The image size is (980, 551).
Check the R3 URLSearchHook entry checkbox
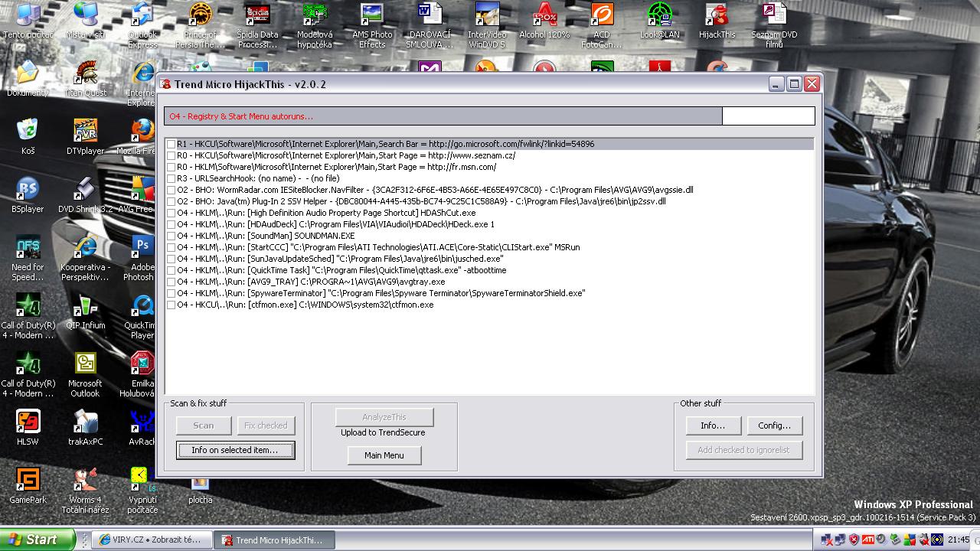[171, 178]
